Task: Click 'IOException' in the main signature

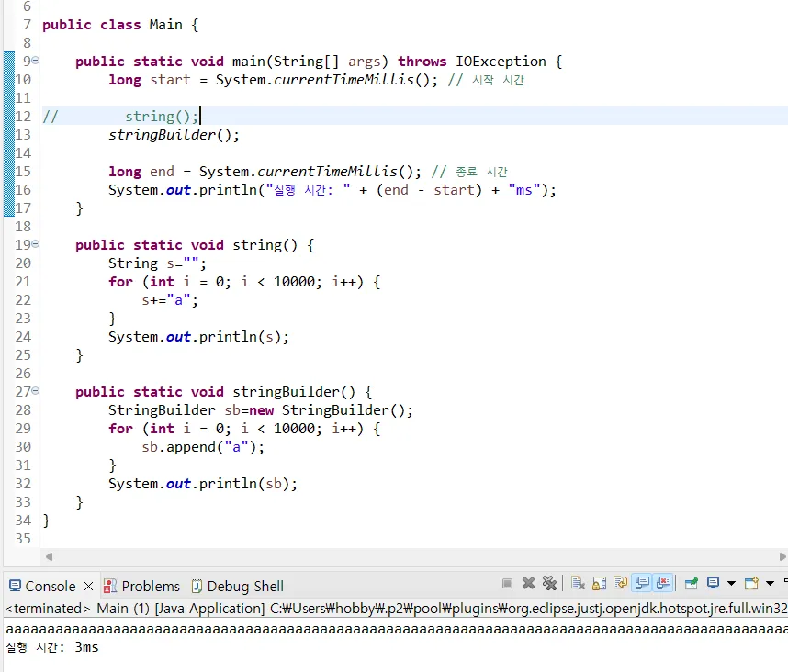Action: coord(501,62)
